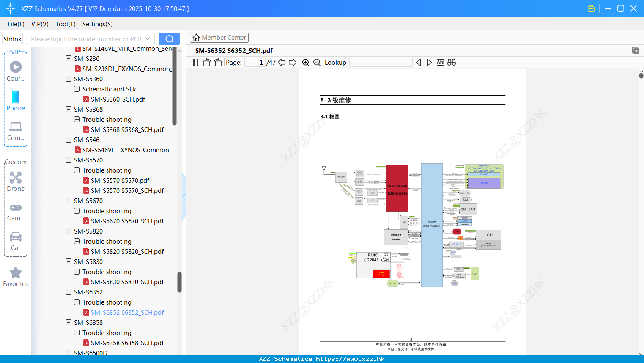Click the sidebar collapse handle arrow
The width and height of the screenshot is (644, 363).
(x=184, y=196)
